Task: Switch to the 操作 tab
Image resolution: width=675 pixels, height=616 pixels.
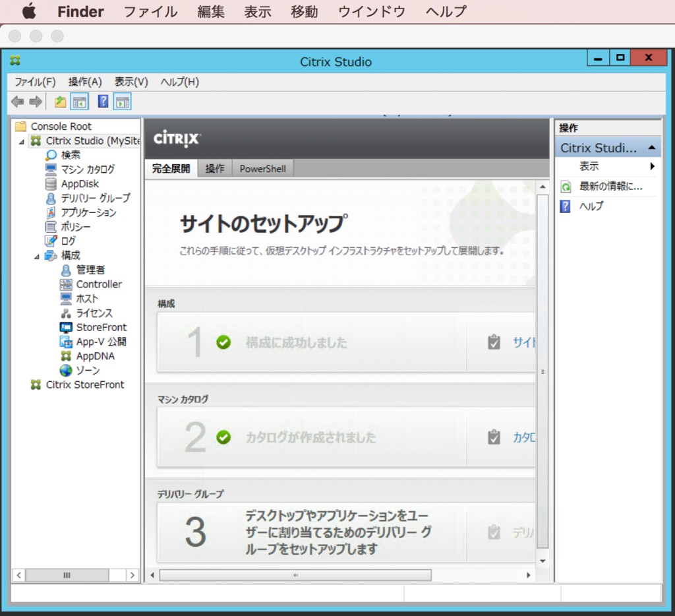Action: point(215,168)
